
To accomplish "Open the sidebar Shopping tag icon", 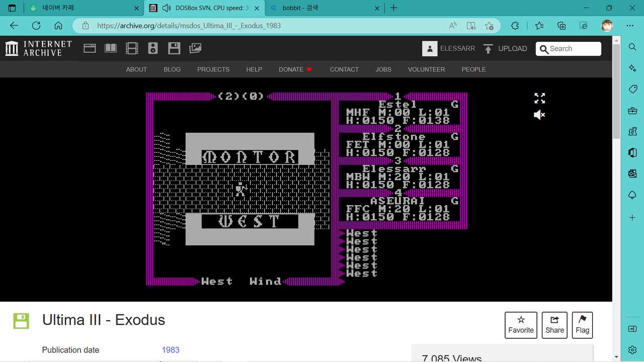I will coord(632,89).
